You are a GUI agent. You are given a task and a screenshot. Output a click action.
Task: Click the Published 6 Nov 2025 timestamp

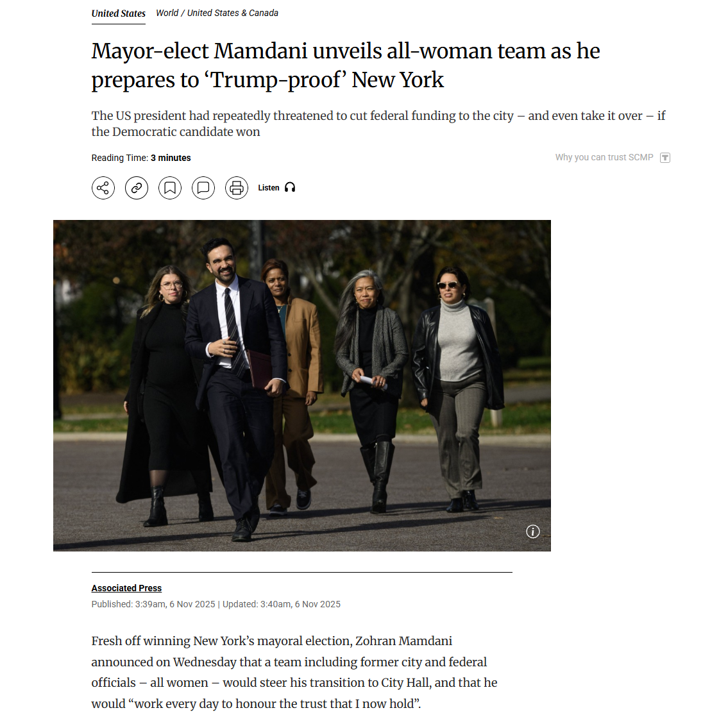click(x=153, y=604)
